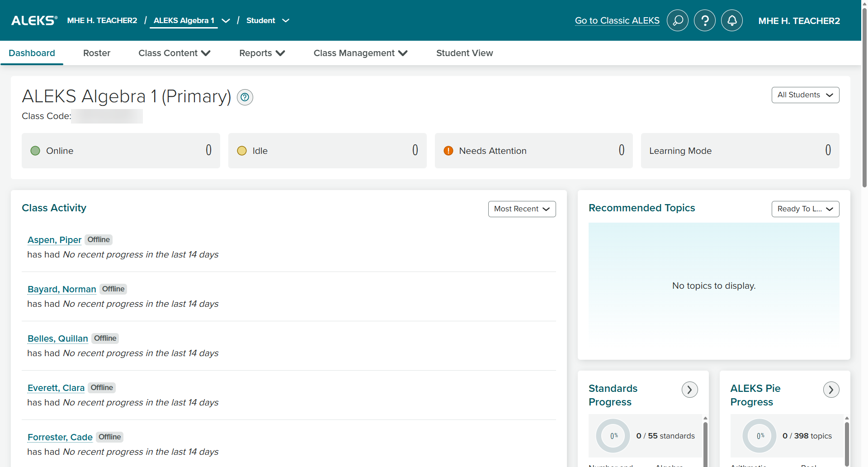Open the MHE H. TEACHER2 account menu
This screenshot has height=467, width=868.
(799, 21)
